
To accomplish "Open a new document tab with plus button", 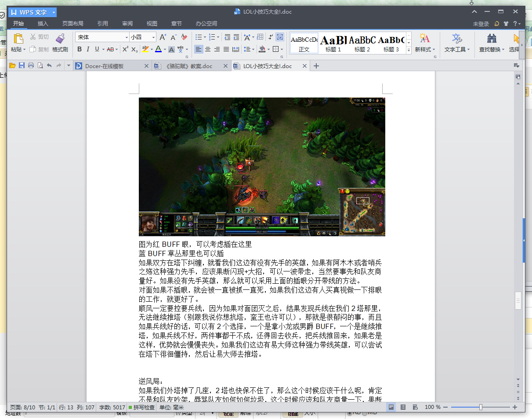I will tap(316, 66).
